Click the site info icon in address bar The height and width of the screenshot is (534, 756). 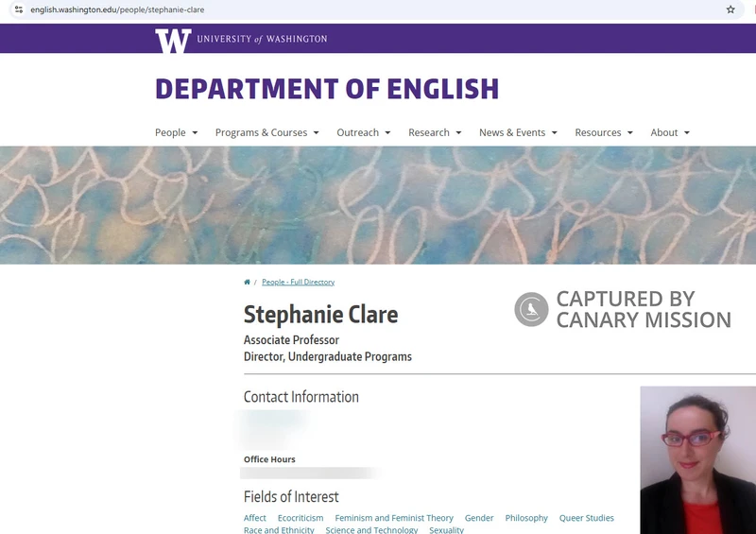pyautogui.click(x=19, y=9)
